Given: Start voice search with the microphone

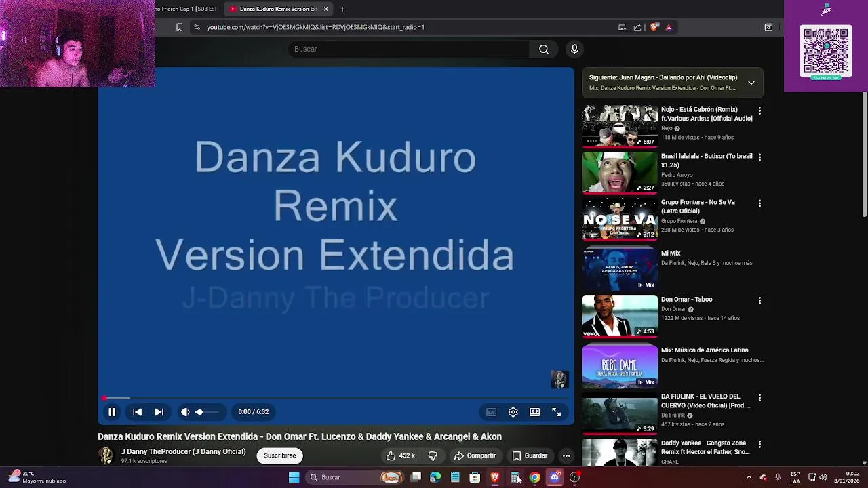Looking at the screenshot, I should [x=574, y=49].
